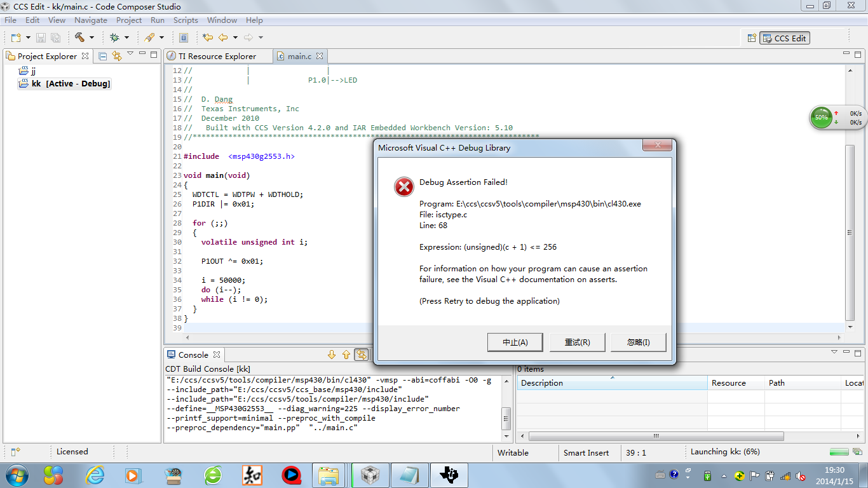The height and width of the screenshot is (488, 868).
Task: Open the Build configuration dropdown arrow
Action: (92, 37)
